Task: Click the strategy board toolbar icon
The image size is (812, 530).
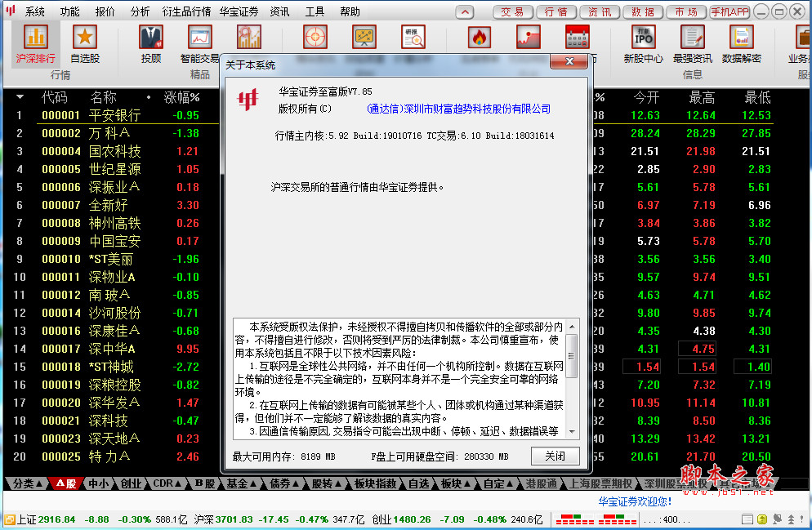Action: (x=364, y=38)
